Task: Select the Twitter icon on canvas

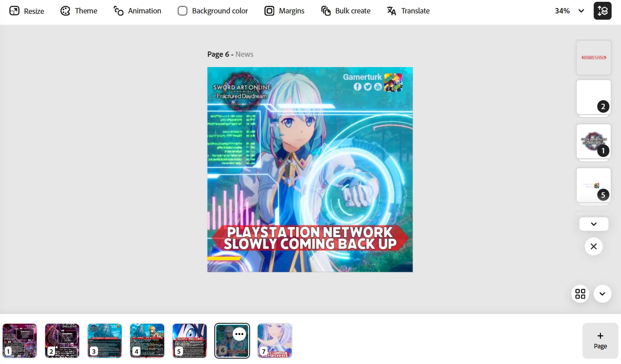Action: (x=368, y=87)
